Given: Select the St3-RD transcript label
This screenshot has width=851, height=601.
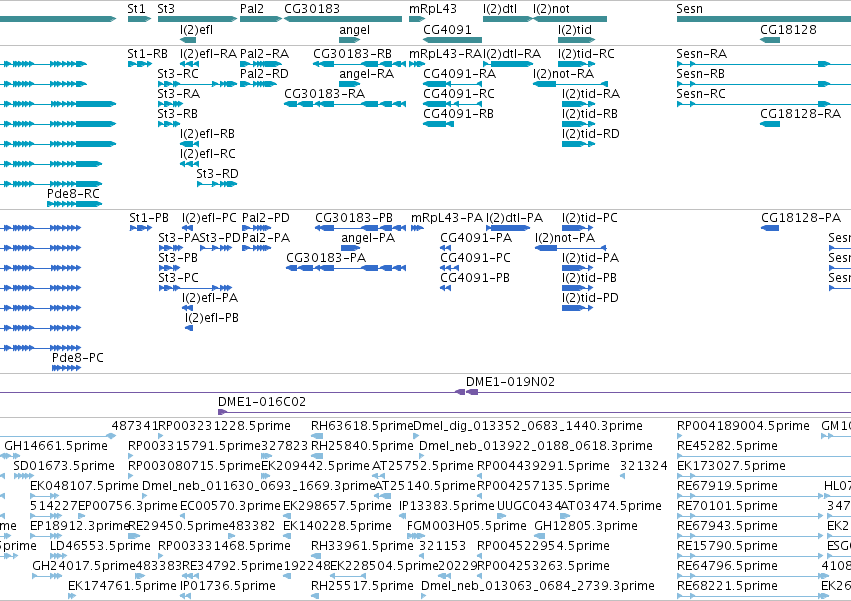Looking at the screenshot, I should pos(217,174).
